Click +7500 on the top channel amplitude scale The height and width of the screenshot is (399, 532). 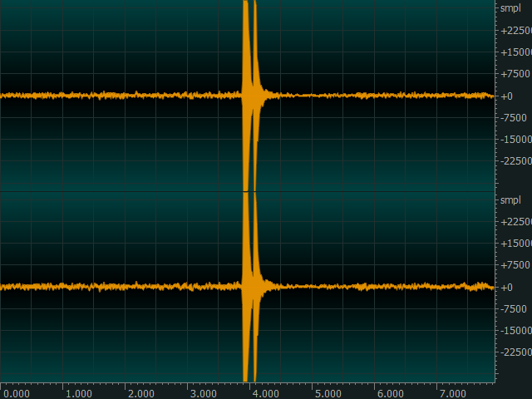(513, 75)
